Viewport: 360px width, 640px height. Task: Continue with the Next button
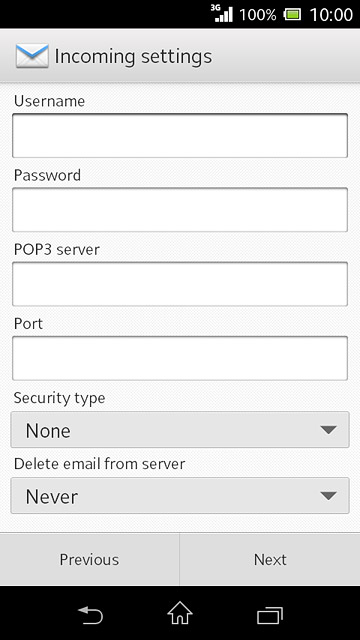[270, 560]
